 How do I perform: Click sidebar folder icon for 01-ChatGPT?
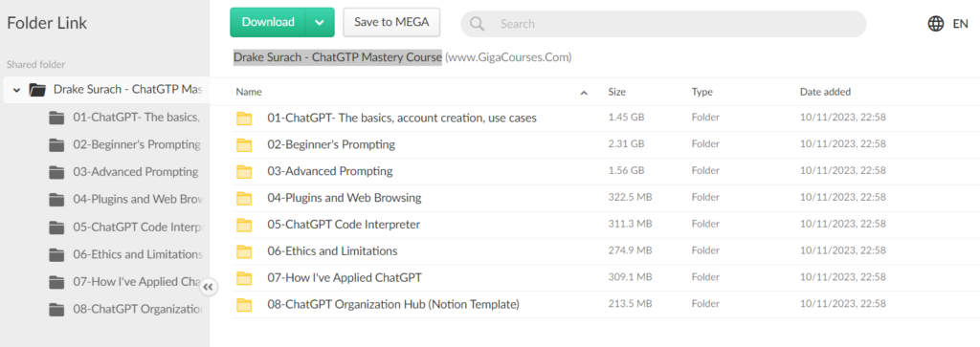(56, 118)
